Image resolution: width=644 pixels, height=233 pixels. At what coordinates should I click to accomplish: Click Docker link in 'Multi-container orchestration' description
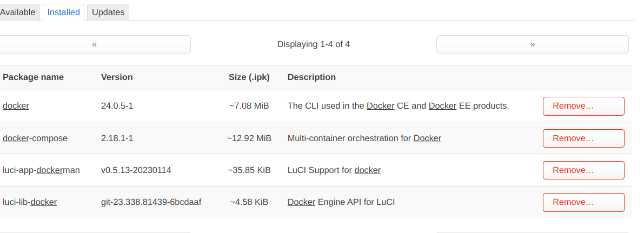pos(428,138)
